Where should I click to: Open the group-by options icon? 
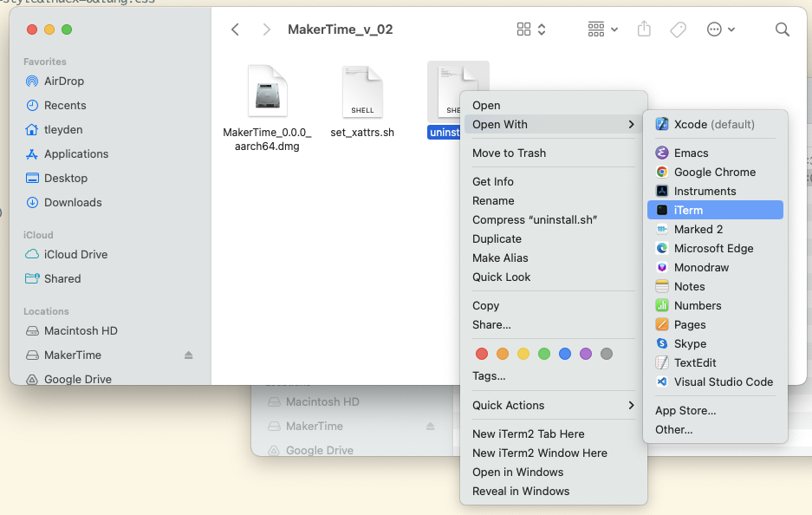click(596, 29)
